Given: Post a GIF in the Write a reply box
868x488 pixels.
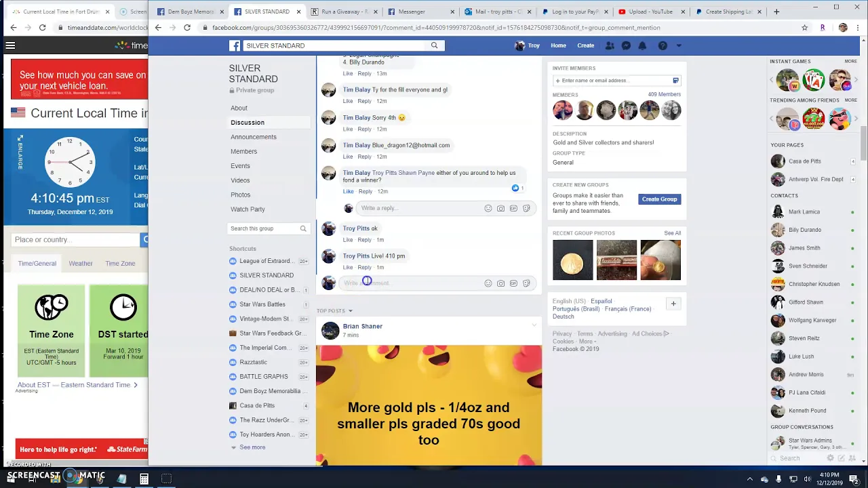Looking at the screenshot, I should (x=513, y=208).
